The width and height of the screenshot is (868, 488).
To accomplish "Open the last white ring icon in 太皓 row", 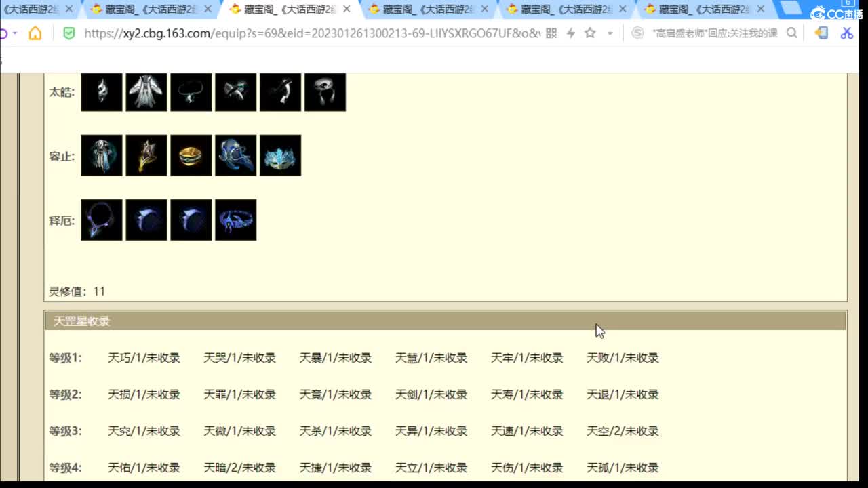I will [325, 92].
